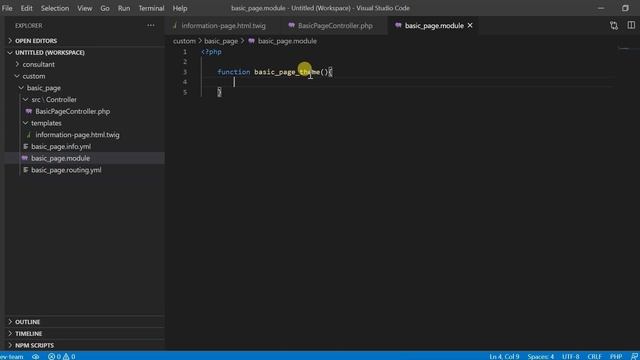Click CRLF end of line selector
The height and width of the screenshot is (360, 640).
(x=594, y=356)
